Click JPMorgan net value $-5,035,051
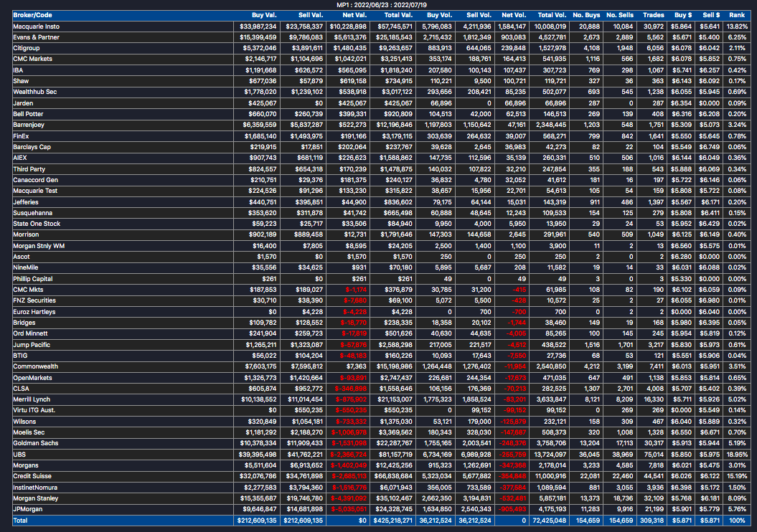Screen dimensions: 757x532 tap(349, 509)
